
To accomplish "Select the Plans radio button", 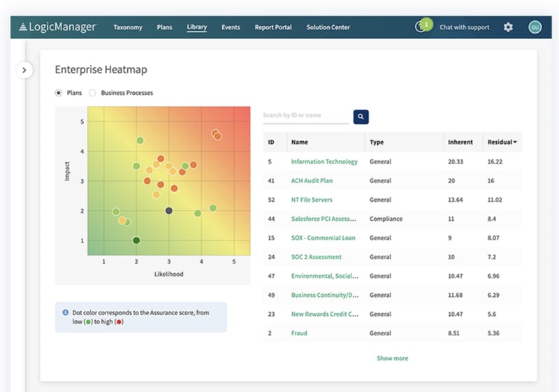I will click(59, 92).
